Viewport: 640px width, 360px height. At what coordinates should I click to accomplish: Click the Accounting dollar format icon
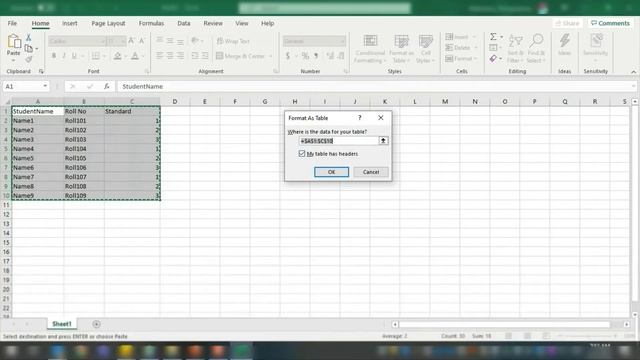click(288, 56)
